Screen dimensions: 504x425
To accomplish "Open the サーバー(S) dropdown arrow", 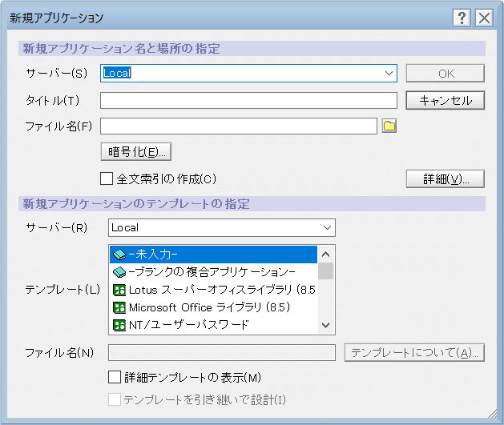I will click(389, 73).
